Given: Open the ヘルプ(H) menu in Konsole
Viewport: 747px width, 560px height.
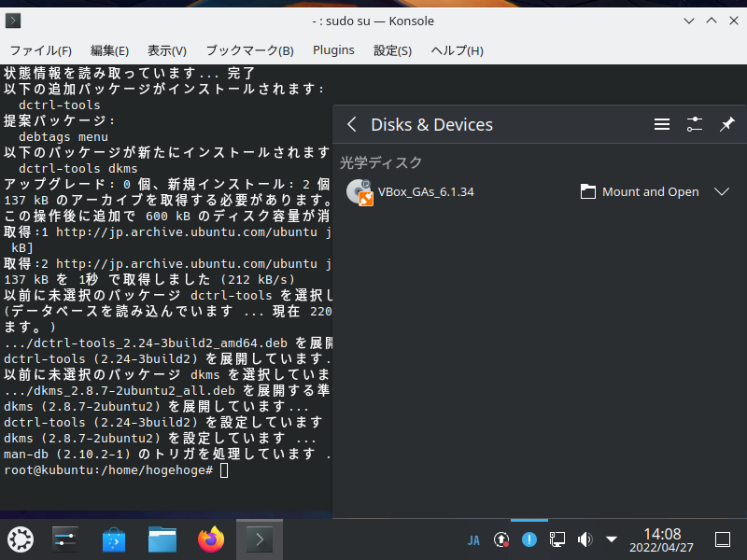Looking at the screenshot, I should click(x=457, y=50).
